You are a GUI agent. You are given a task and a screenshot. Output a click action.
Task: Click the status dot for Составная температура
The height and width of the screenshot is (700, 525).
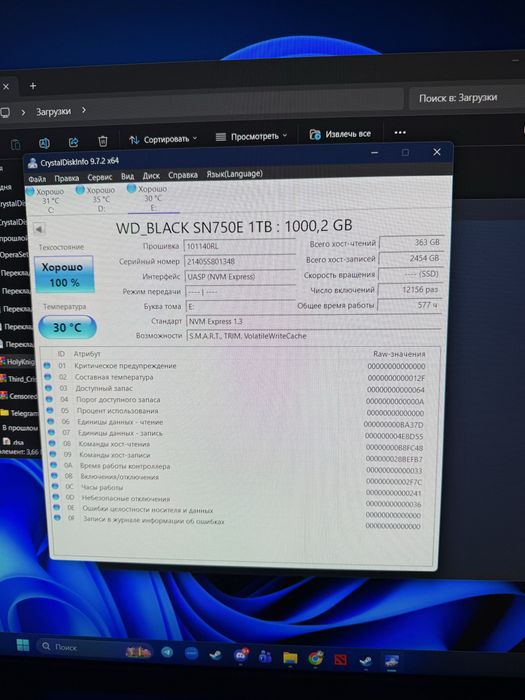(x=48, y=377)
